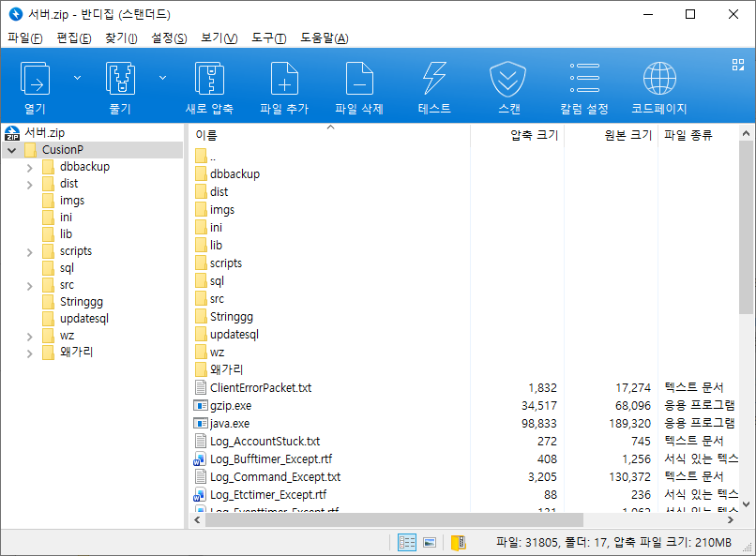Open the 도구(T) menu
756x556 pixels.
[x=268, y=38]
